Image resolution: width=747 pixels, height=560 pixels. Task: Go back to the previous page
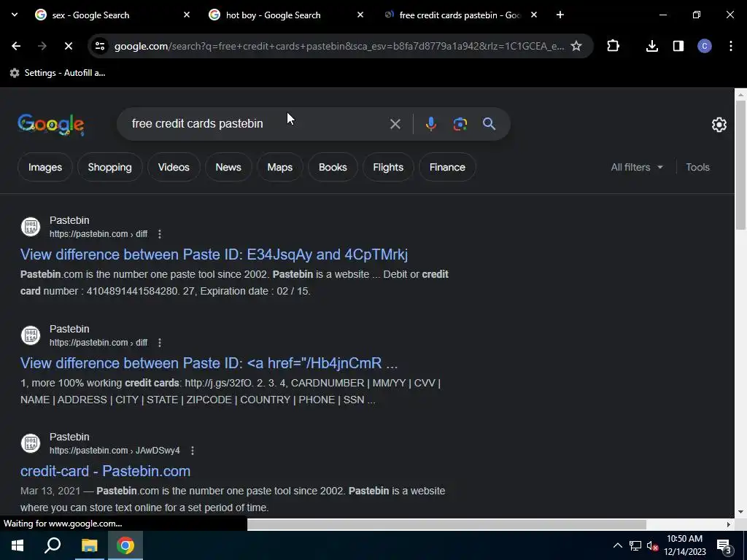coord(16,46)
